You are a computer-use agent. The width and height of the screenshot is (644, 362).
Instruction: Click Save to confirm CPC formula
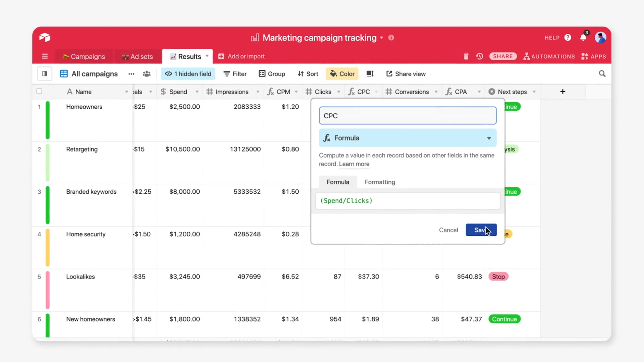point(481,230)
